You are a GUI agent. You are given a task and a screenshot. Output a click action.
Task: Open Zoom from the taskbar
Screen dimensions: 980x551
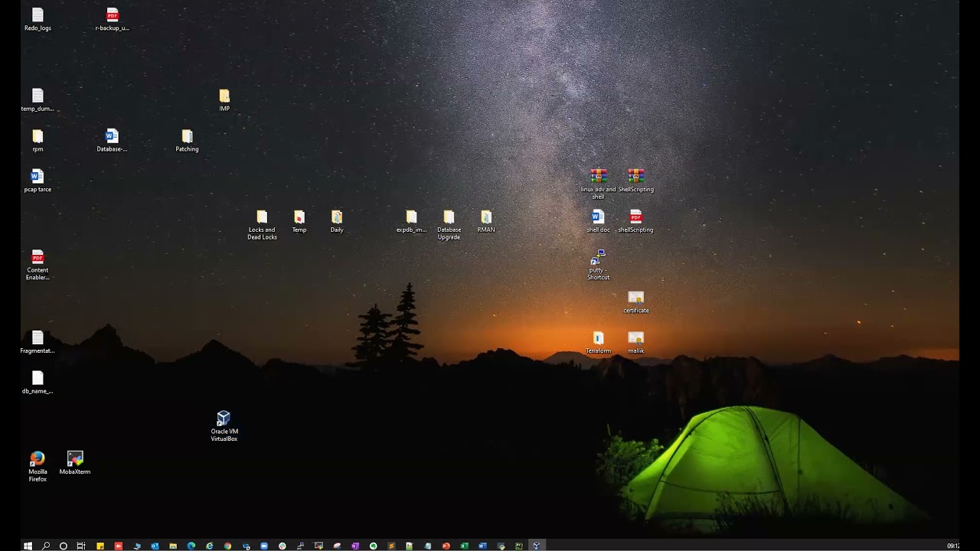point(264,546)
